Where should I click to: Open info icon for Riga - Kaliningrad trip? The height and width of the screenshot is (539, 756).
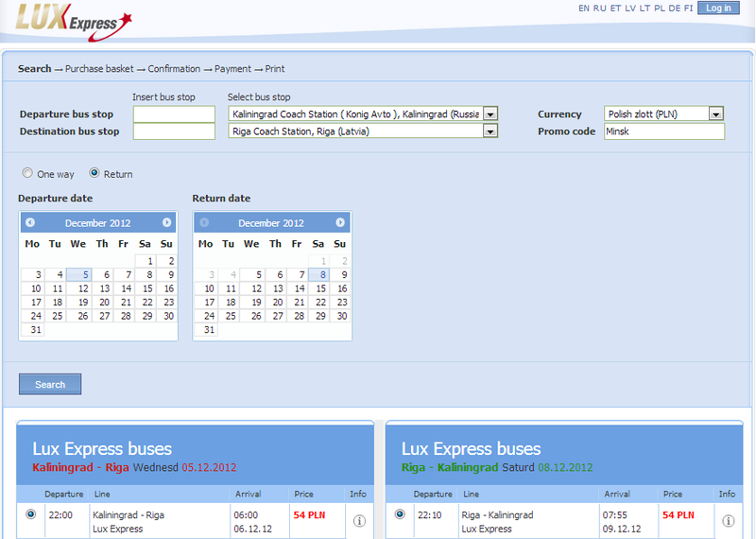728,521
